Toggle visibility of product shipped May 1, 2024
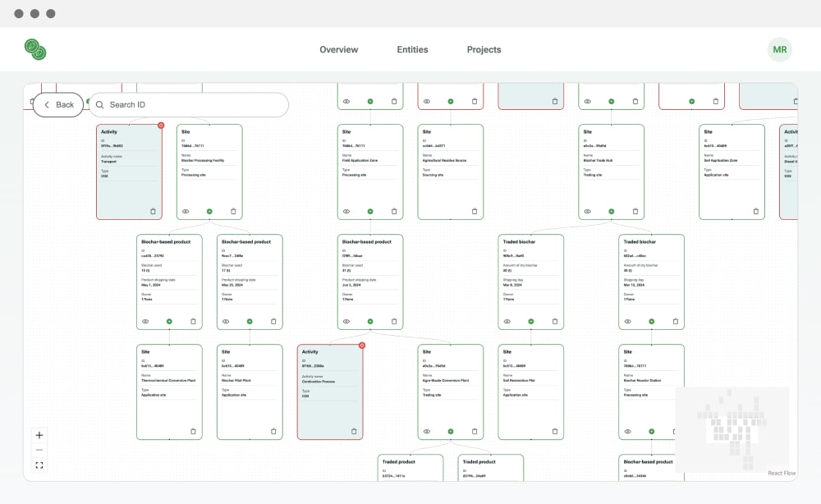This screenshot has width=821, height=504. 145,321
